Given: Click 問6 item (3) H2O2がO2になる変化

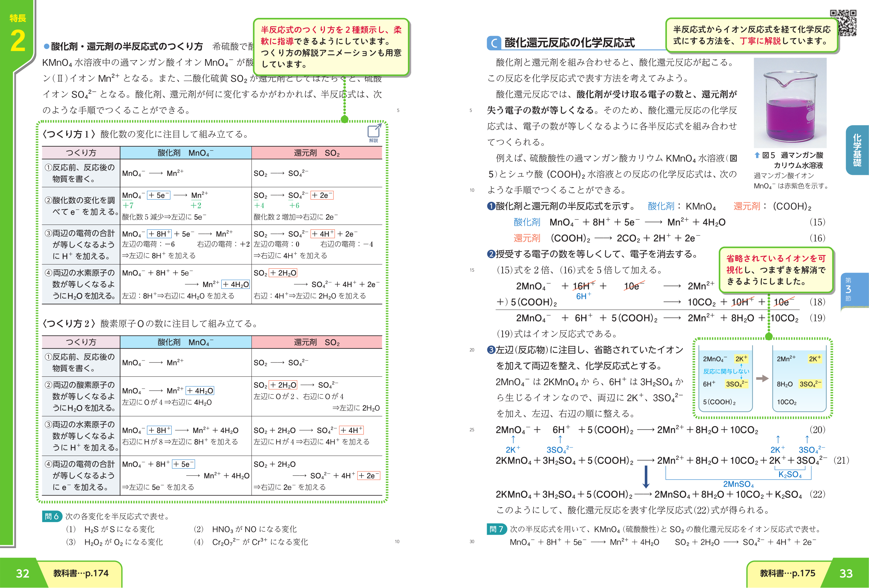Looking at the screenshot, I should pyautogui.click(x=115, y=542).
